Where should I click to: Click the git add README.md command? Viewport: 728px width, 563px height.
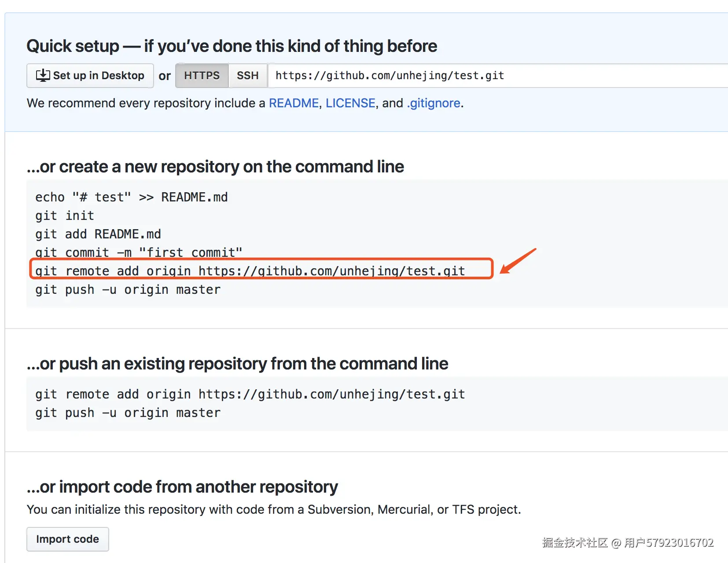[98, 234]
